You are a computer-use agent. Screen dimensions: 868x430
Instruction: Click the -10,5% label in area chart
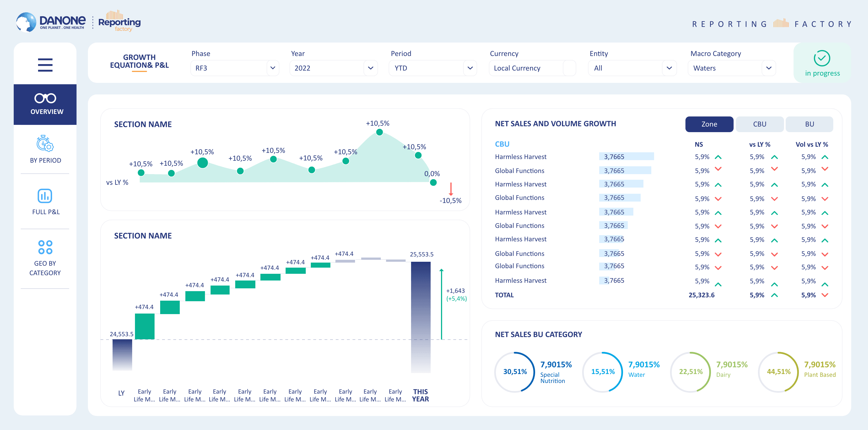tap(451, 200)
